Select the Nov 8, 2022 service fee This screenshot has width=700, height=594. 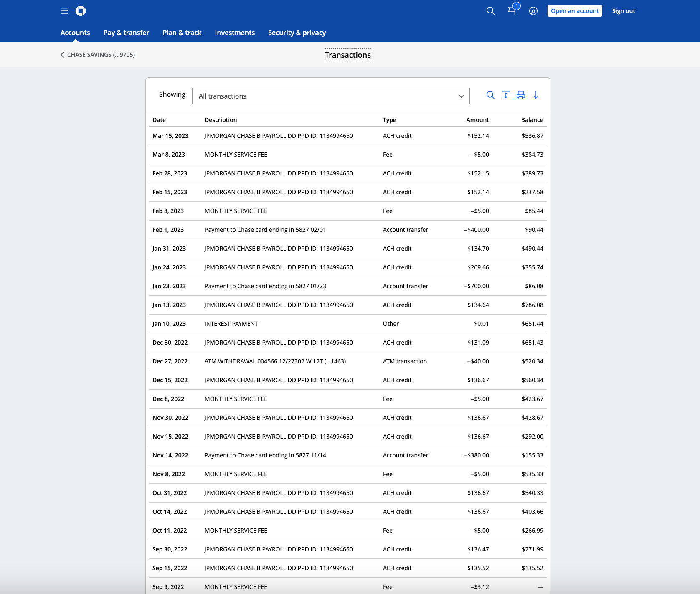click(x=348, y=474)
